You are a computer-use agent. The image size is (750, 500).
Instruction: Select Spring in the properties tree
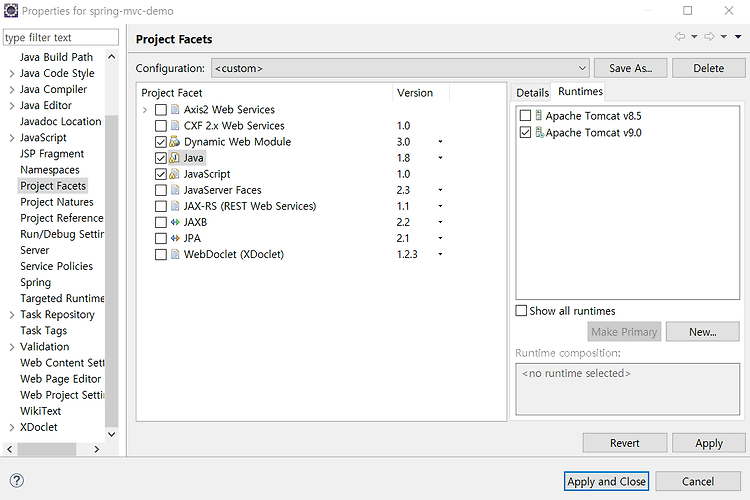tap(35, 282)
